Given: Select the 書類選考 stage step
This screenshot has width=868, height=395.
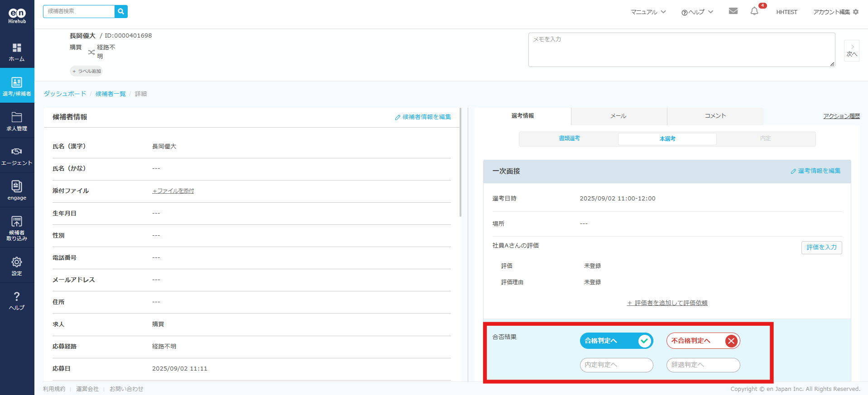Looking at the screenshot, I should pyautogui.click(x=569, y=138).
